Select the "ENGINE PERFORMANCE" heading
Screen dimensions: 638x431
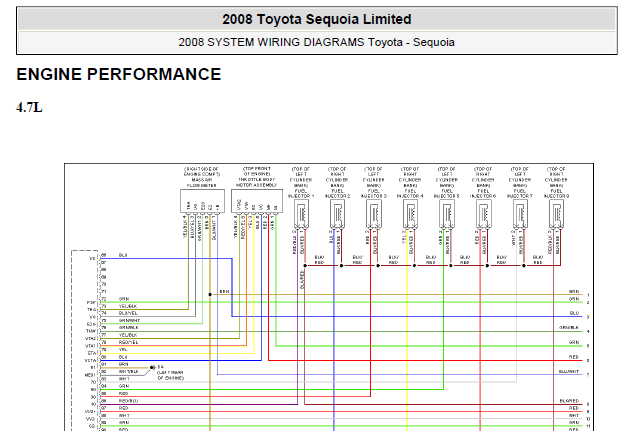point(119,74)
